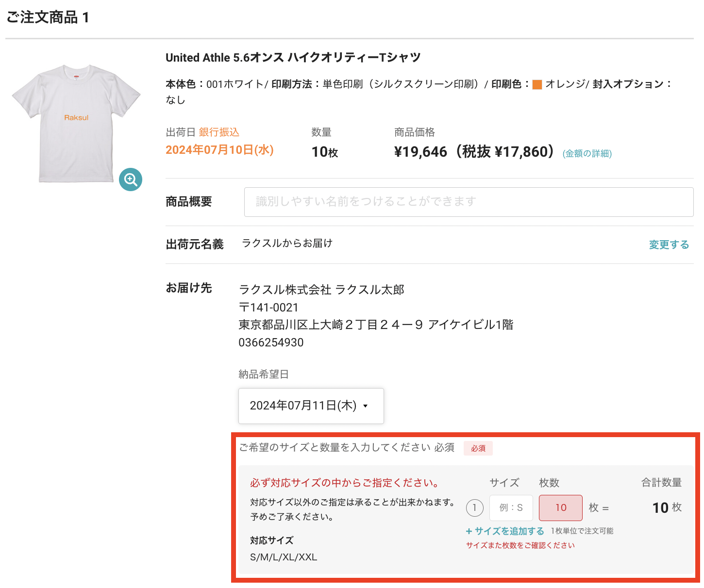
Task: Focus the 商品概要 name input field
Action: (469, 202)
